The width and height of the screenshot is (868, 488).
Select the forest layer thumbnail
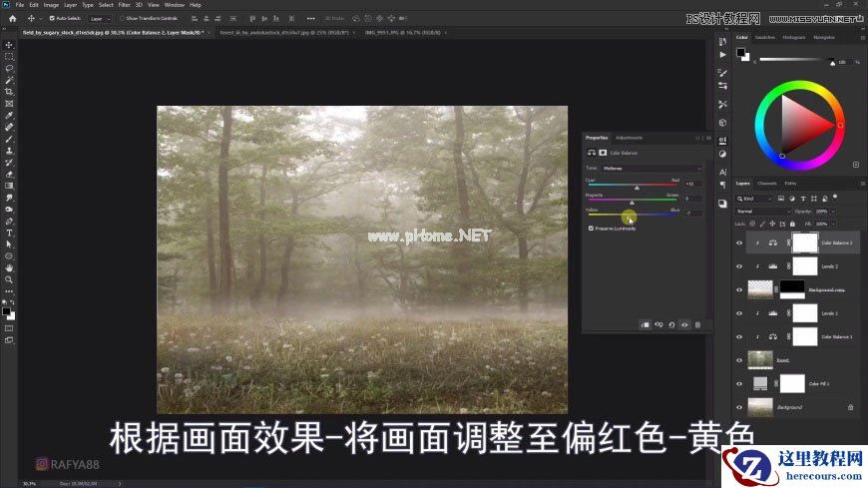[760, 360]
